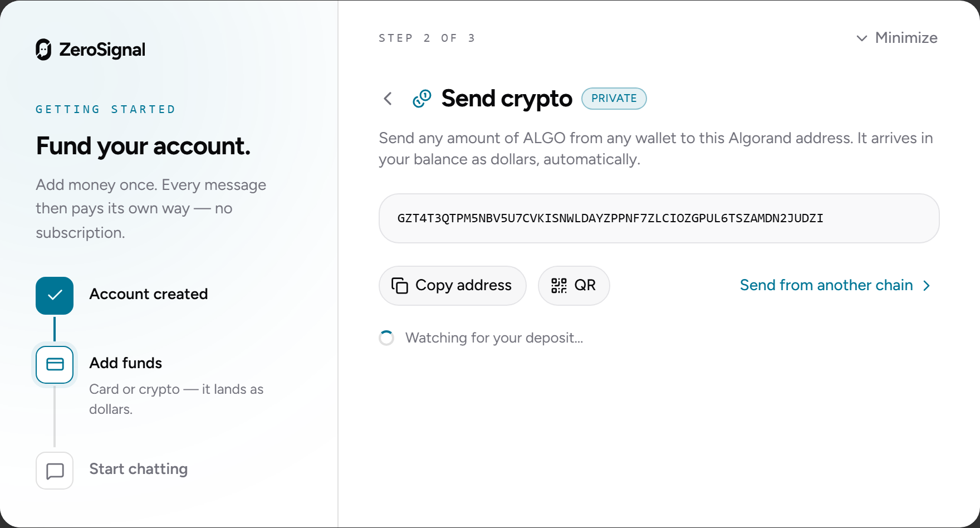Click the copy icon in Copy address
Viewport: 980px width, 528px height.
coord(400,286)
